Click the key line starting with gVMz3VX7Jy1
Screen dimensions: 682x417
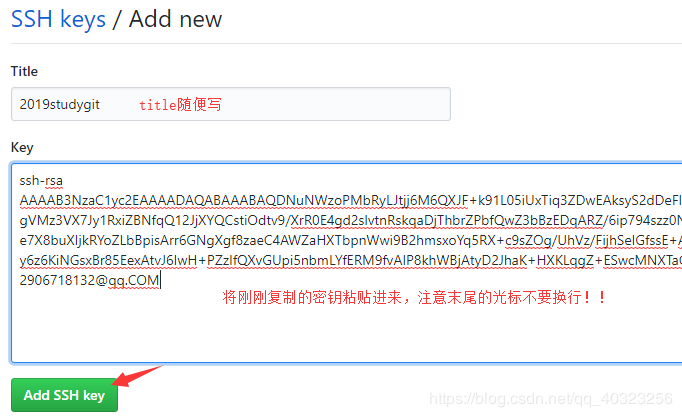(x=351, y=220)
